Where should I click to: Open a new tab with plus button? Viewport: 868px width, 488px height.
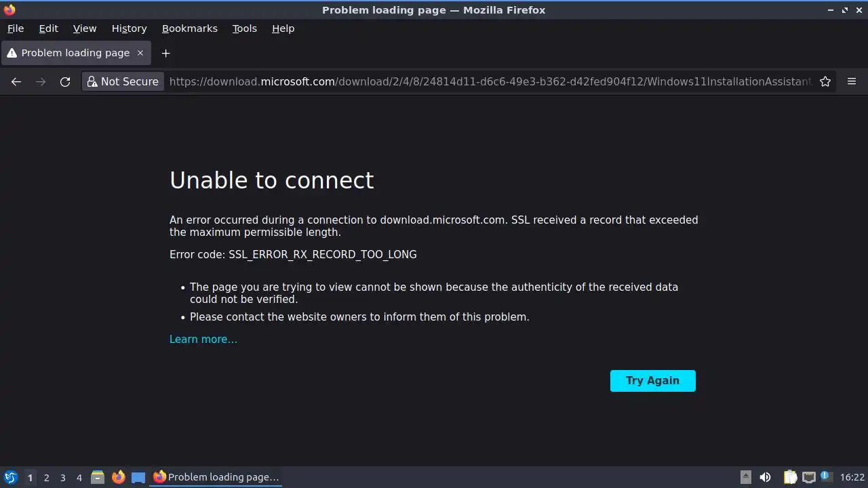coord(165,53)
